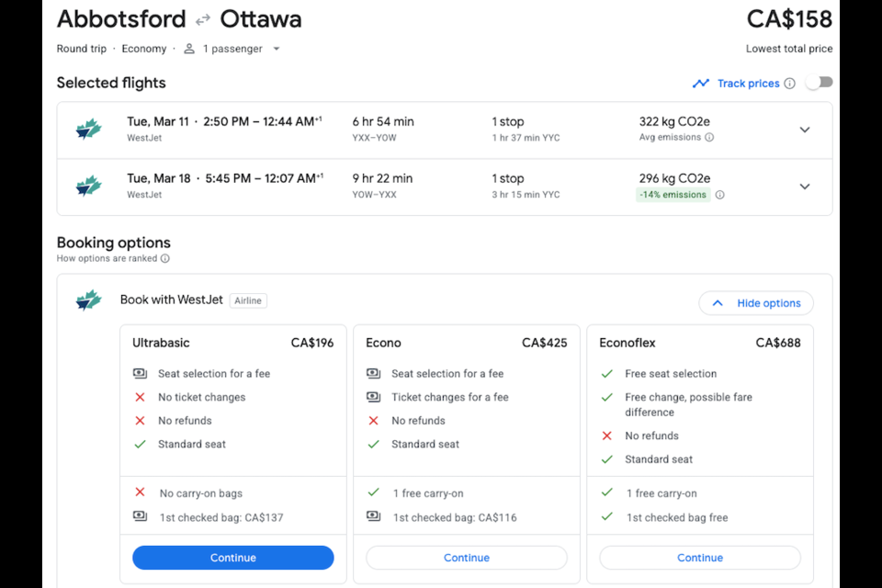The width and height of the screenshot is (882, 588).
Task: Continue with the Econoflex CA$688 fare
Action: [x=700, y=558]
